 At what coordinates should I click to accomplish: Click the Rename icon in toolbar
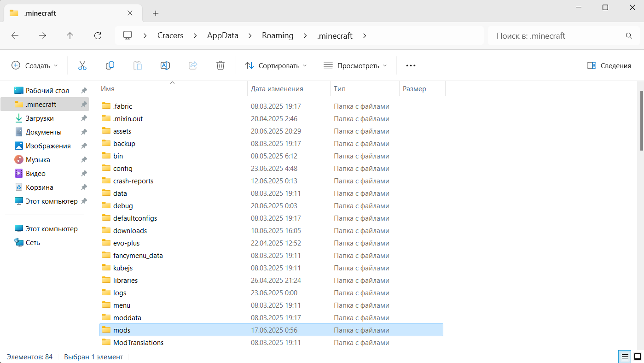[165, 65]
